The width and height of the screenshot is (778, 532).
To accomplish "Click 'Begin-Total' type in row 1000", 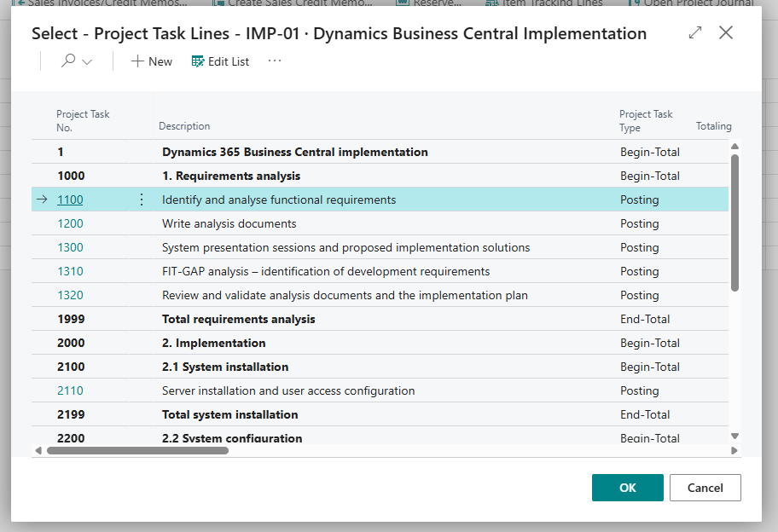I will [x=650, y=176].
